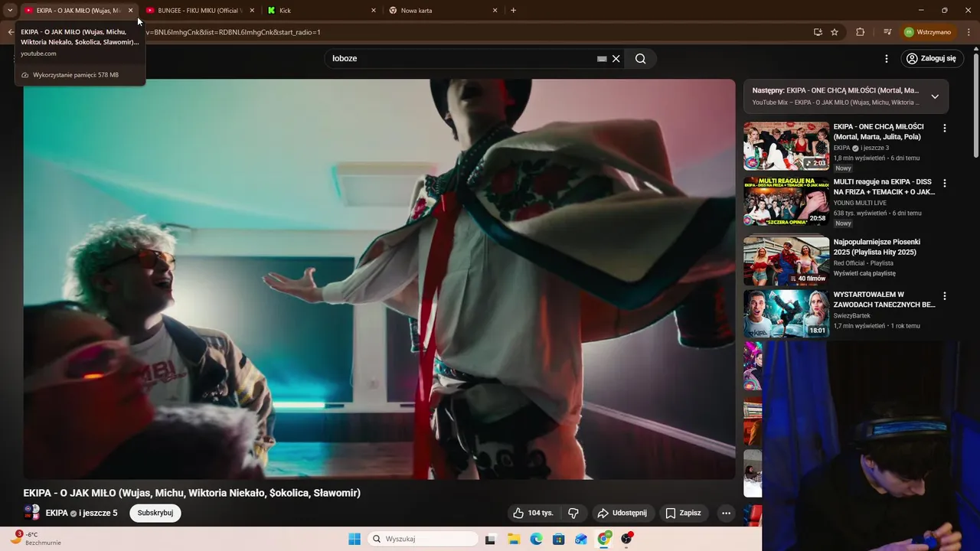Open the Chrome extensions puzzle icon
Screen dimensions: 980x551
click(860, 32)
